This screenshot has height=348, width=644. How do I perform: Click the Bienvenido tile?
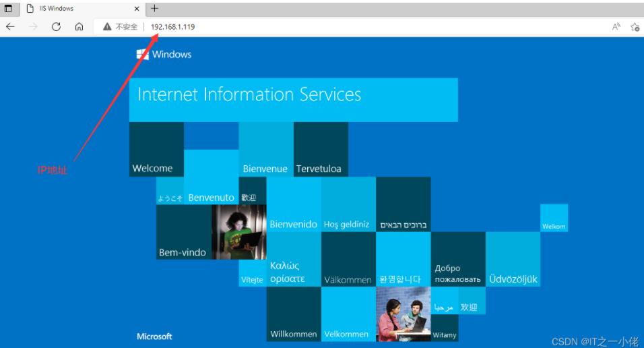click(294, 204)
